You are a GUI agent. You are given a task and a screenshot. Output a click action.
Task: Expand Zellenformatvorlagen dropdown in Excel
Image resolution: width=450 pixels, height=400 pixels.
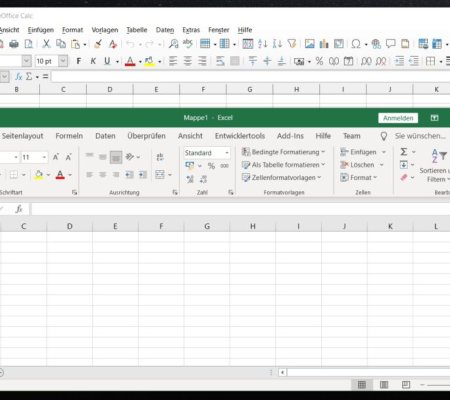point(319,177)
